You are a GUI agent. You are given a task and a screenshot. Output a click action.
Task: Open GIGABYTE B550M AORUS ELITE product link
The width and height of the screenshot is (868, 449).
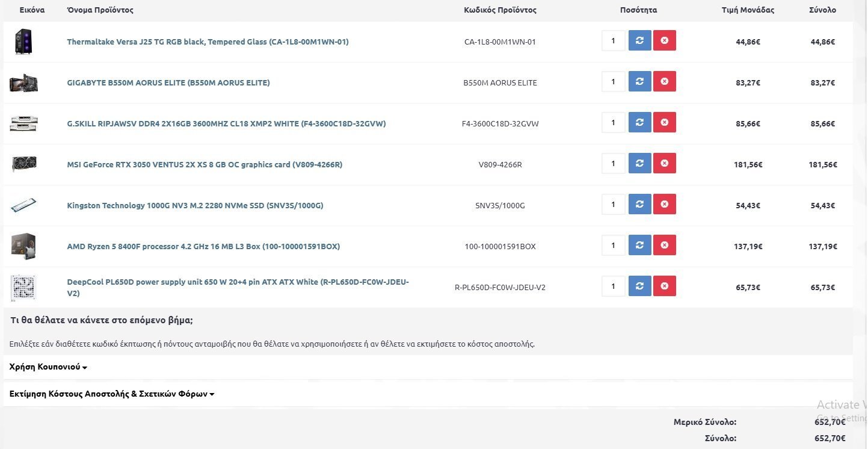pyautogui.click(x=168, y=82)
